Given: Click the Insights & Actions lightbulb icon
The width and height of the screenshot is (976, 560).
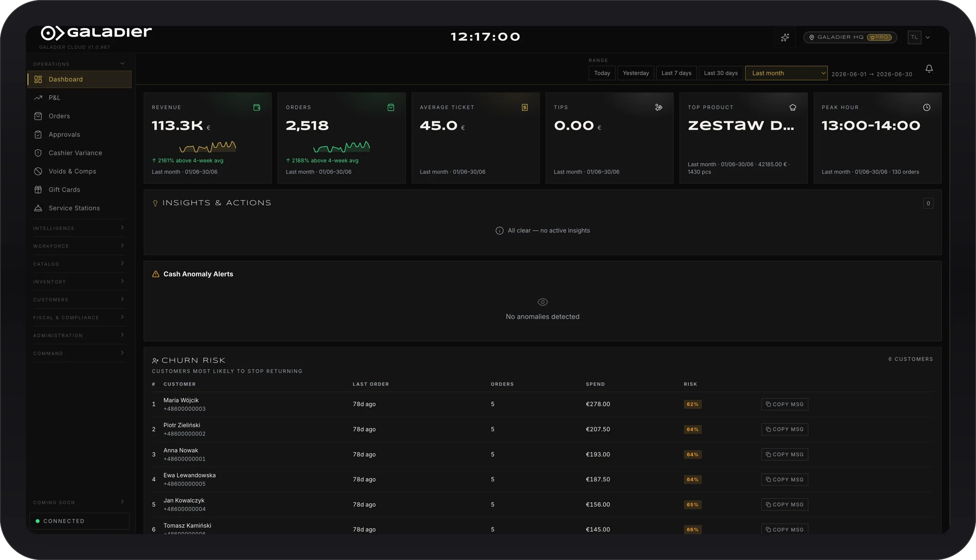Looking at the screenshot, I should tap(155, 203).
